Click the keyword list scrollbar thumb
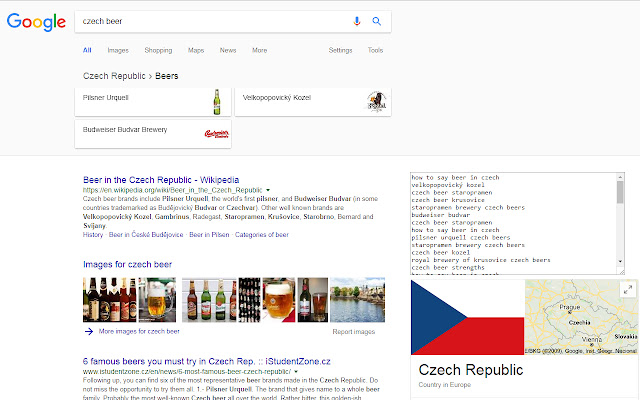 [620, 192]
